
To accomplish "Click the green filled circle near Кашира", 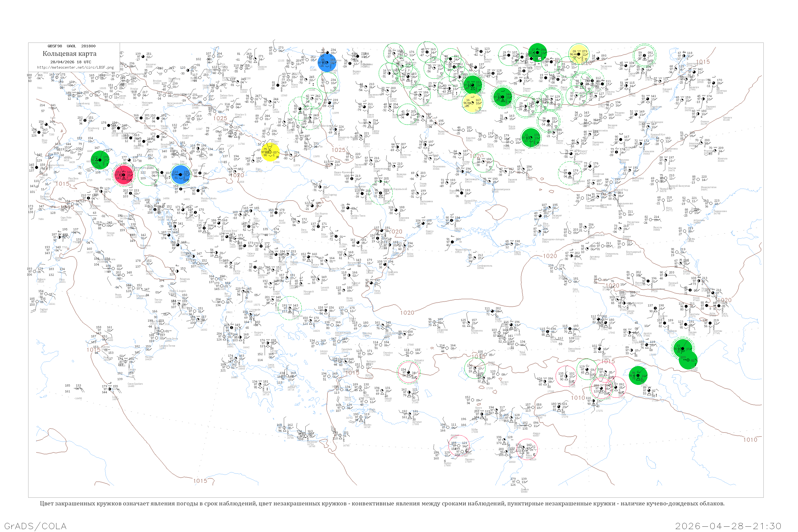I will (x=537, y=52).
